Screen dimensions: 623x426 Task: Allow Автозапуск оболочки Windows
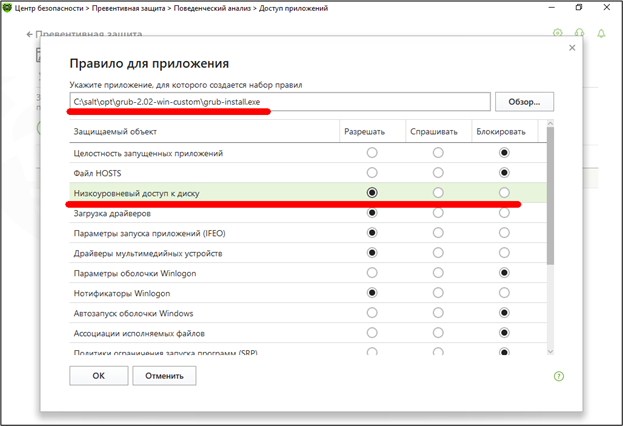coord(372,313)
